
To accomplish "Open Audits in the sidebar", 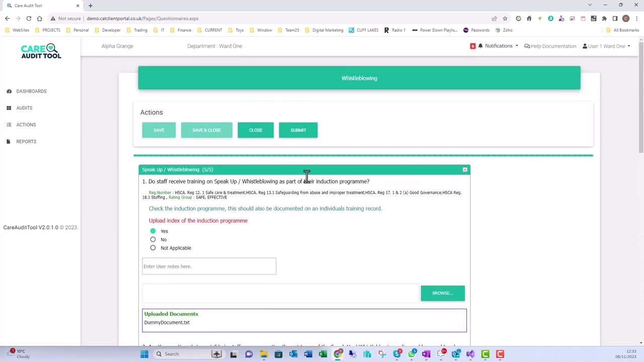I will pyautogui.click(x=24, y=108).
